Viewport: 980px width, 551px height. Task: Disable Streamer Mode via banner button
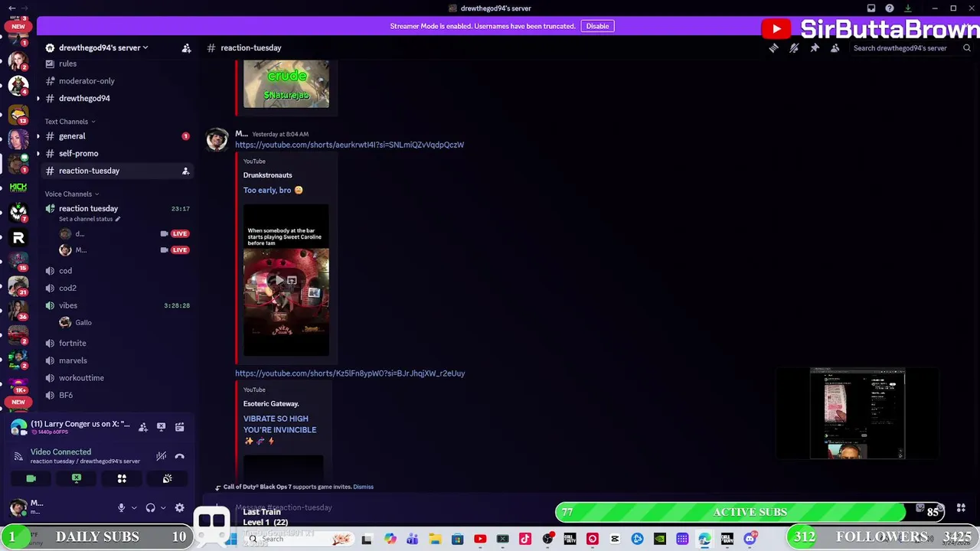click(597, 26)
